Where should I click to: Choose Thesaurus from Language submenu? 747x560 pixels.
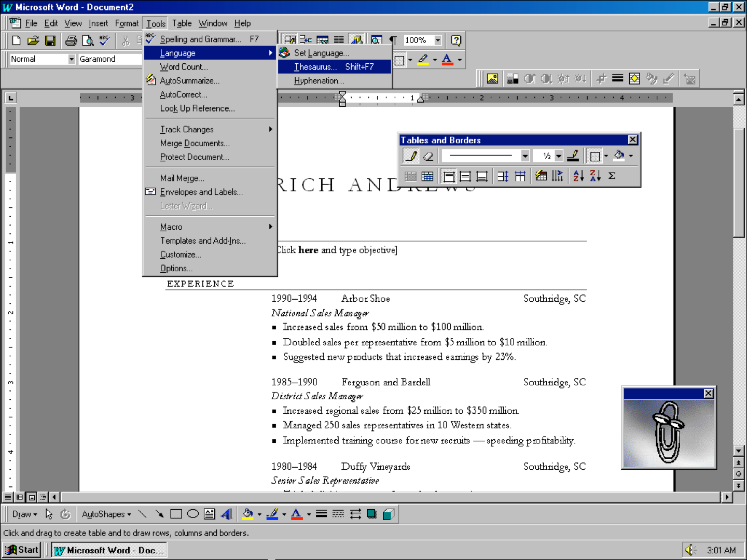point(335,67)
